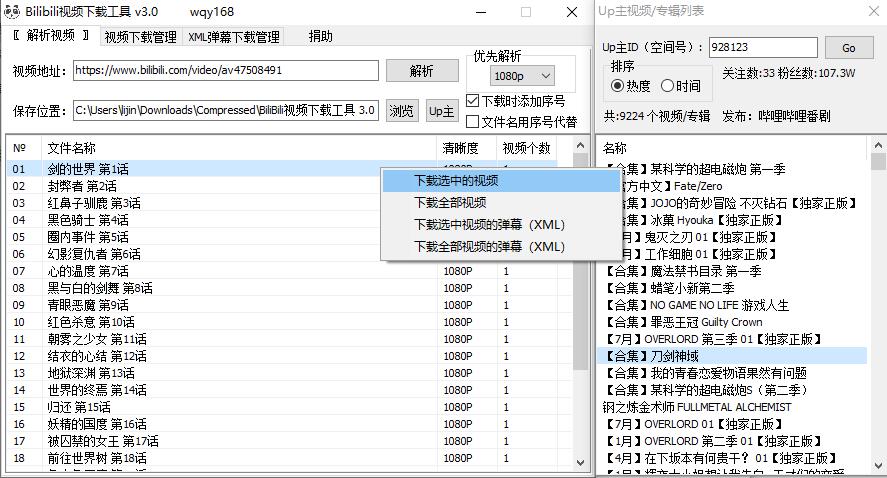Choose 下载选中的视频 from context menu
Viewport: 887px width, 478px height.
(x=456, y=181)
